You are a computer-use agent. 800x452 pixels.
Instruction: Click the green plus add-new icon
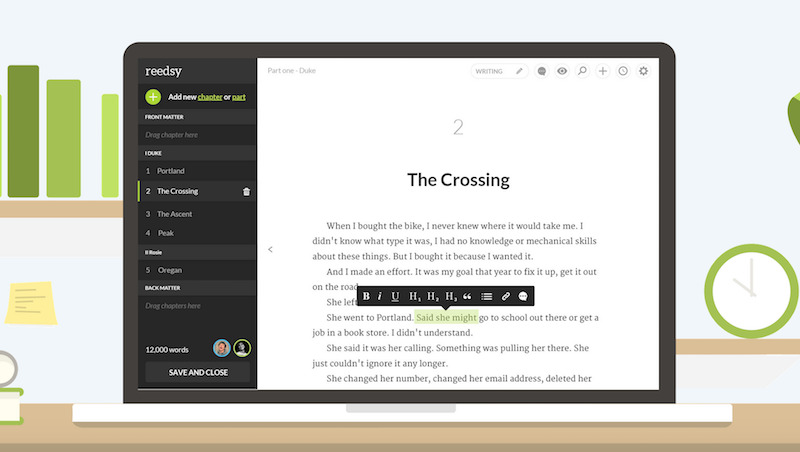coord(153,96)
